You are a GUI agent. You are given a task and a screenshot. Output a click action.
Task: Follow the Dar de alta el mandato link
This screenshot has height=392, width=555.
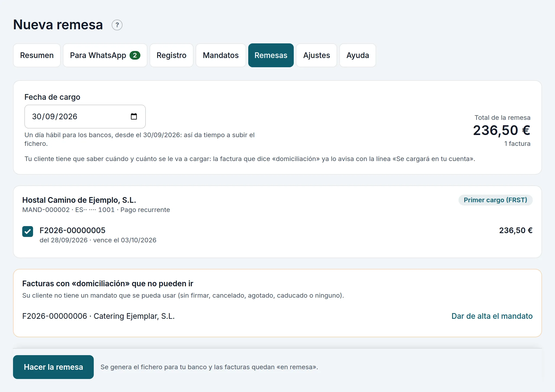point(492,316)
